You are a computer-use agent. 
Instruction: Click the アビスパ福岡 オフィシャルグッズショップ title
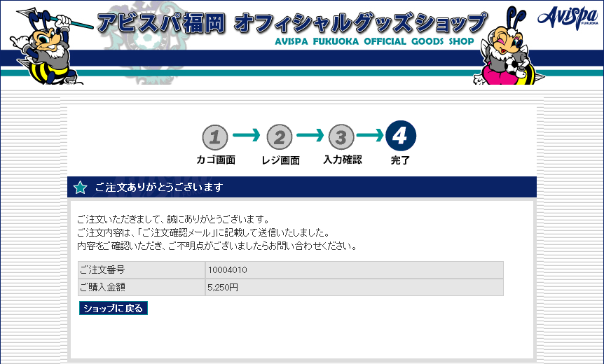point(292,23)
